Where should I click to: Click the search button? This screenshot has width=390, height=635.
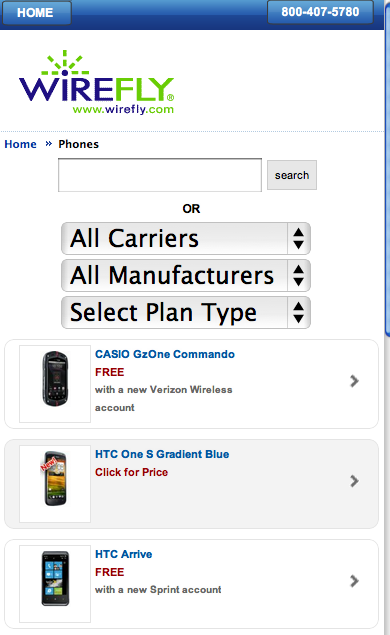[292, 175]
